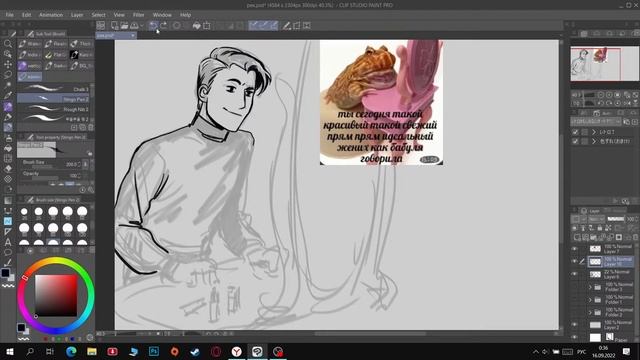Click the Help menu
This screenshot has height=360, width=640.
(185, 15)
